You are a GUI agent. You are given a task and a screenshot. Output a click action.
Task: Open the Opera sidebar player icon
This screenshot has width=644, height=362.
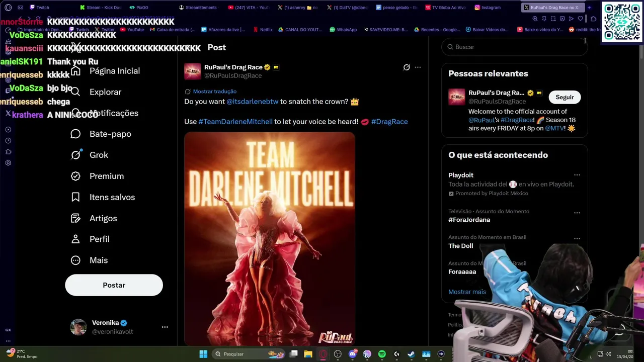(8, 130)
